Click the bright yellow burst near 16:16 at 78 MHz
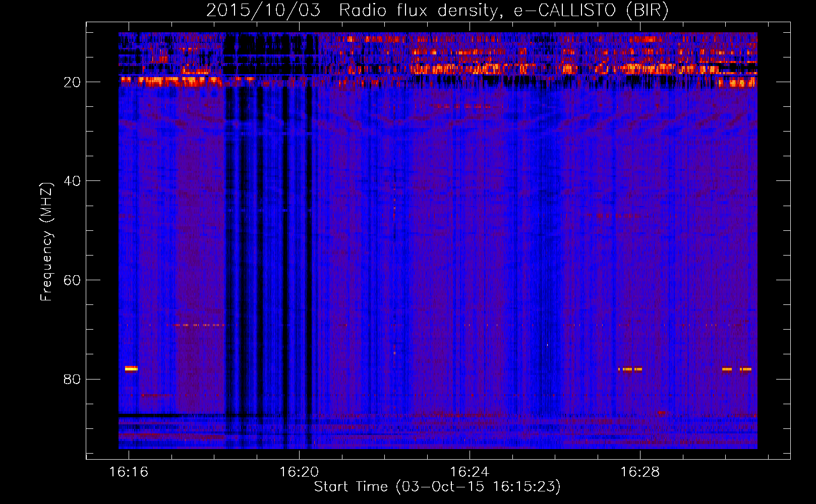 [x=131, y=368]
